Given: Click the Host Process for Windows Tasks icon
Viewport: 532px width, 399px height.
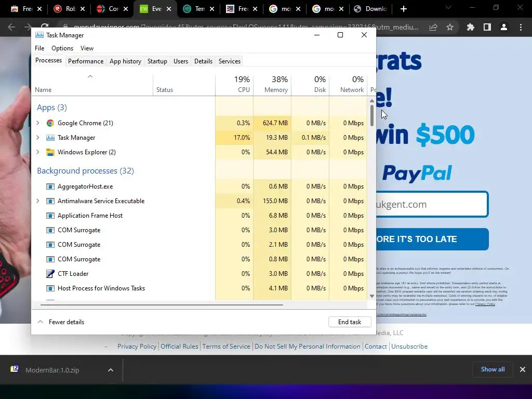Looking at the screenshot, I should click(x=50, y=288).
